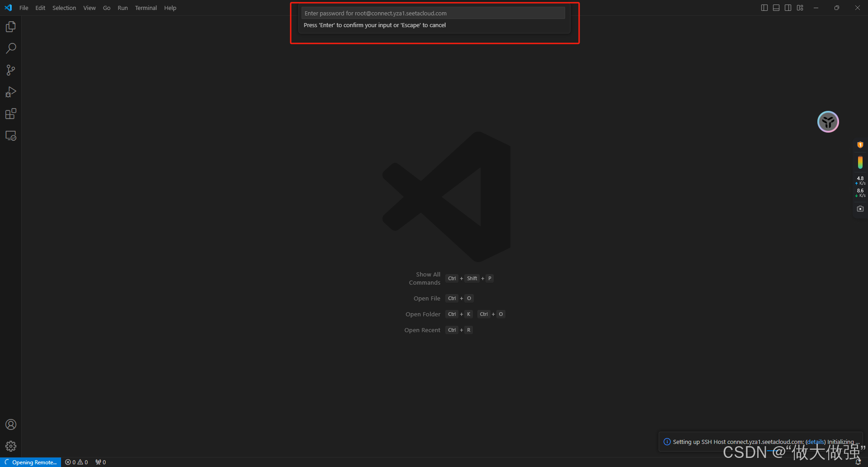Image resolution: width=868 pixels, height=467 pixels.
Task: Click the Open Recent shortcut label
Action: 422,330
